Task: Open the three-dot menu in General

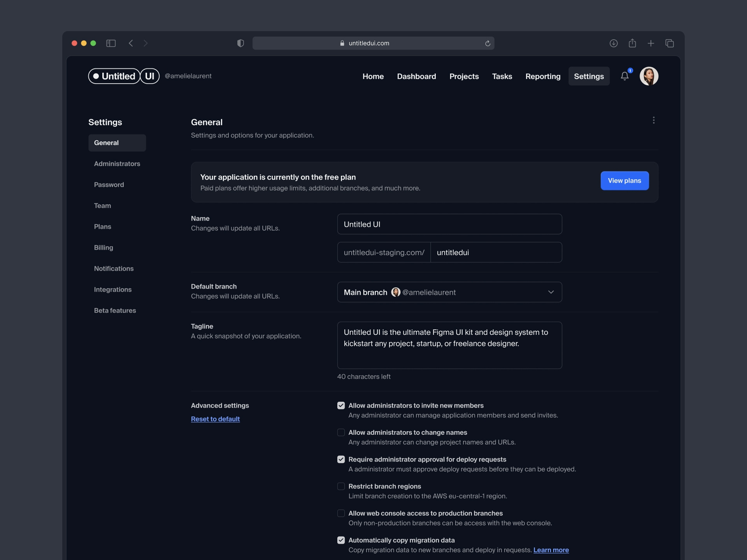Action: 654,120
